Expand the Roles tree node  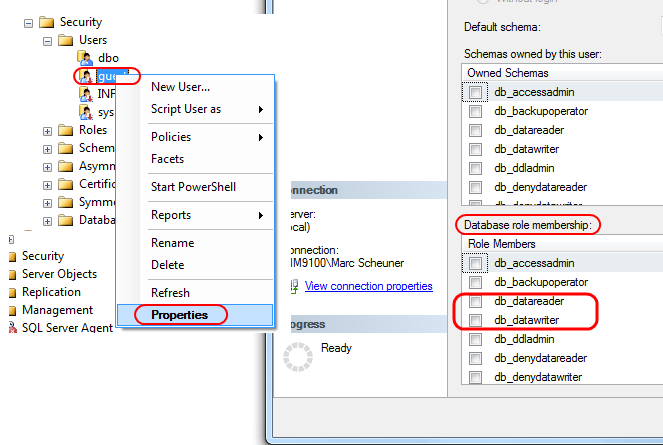(47, 132)
